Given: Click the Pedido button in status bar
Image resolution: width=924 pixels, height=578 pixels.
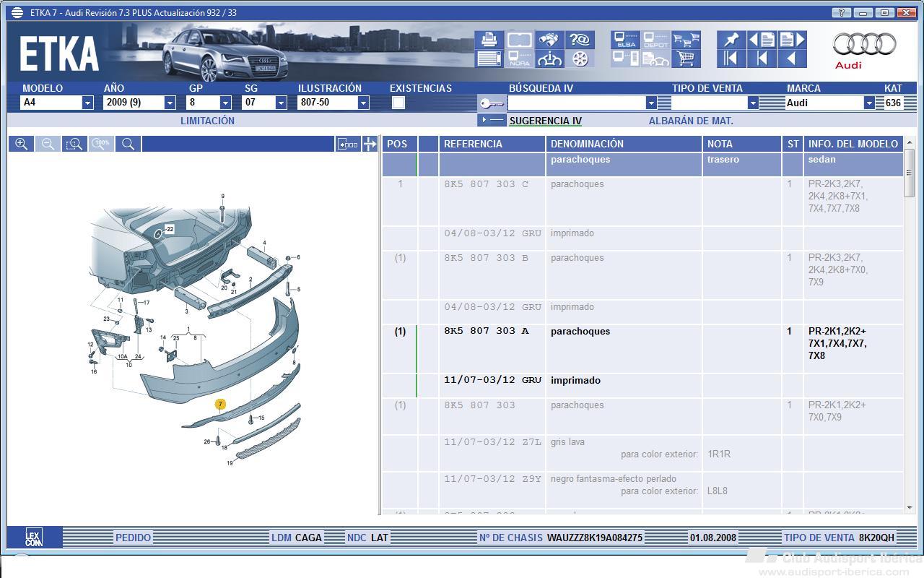Looking at the screenshot, I should [x=134, y=538].
